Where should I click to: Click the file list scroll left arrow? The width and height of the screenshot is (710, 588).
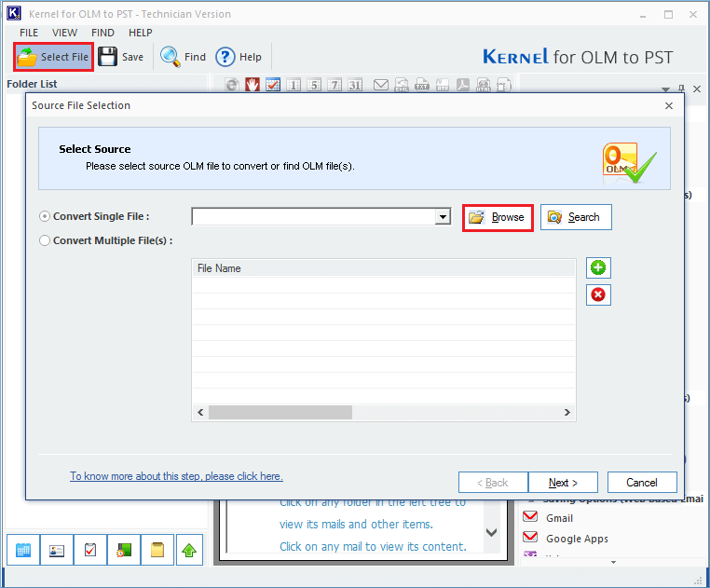pos(200,412)
